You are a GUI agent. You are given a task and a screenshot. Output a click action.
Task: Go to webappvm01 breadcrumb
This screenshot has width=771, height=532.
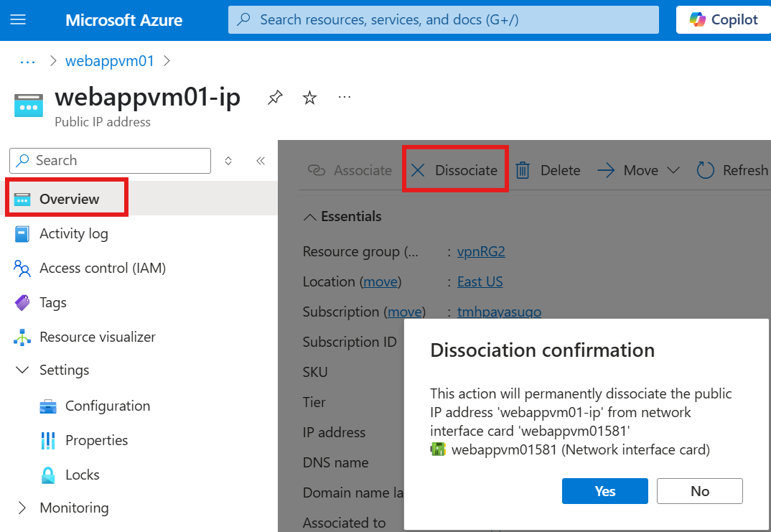(110, 61)
